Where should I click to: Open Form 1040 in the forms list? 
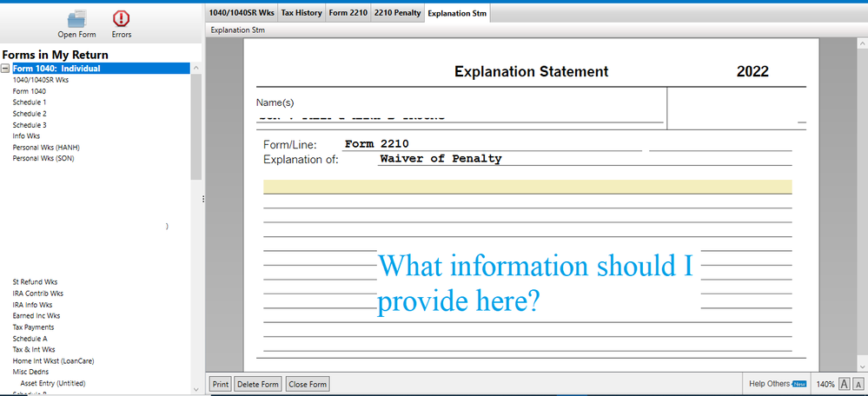click(x=30, y=91)
